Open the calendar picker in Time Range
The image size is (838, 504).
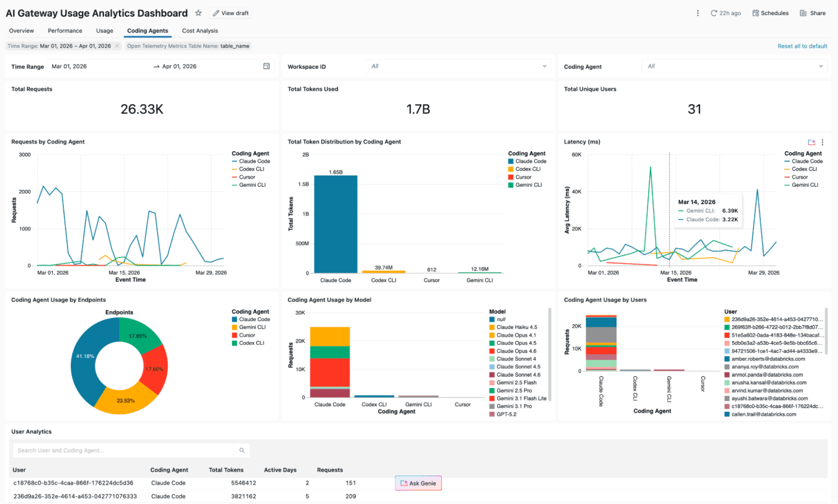(x=266, y=66)
